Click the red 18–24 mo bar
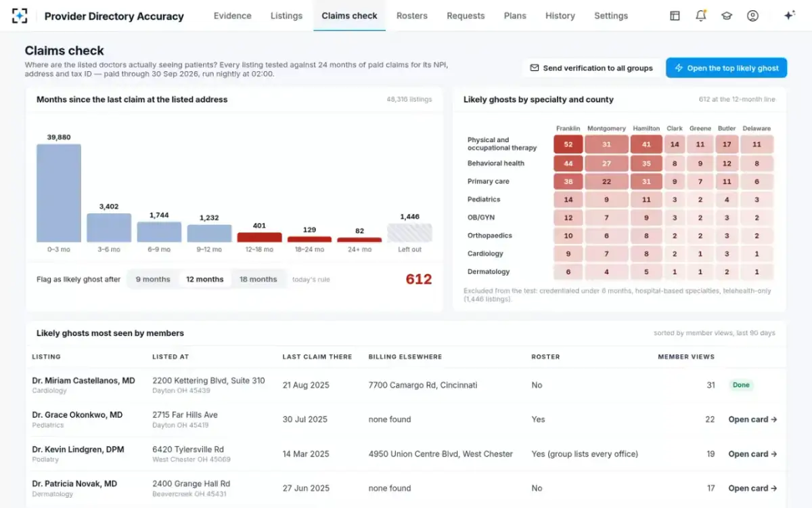This screenshot has height=508, width=812. pos(309,240)
